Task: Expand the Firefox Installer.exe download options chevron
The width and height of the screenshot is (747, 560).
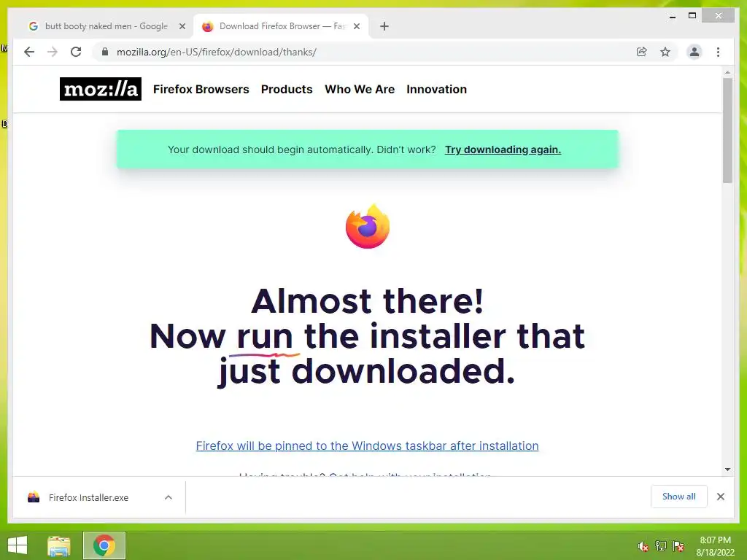Action: [169, 497]
